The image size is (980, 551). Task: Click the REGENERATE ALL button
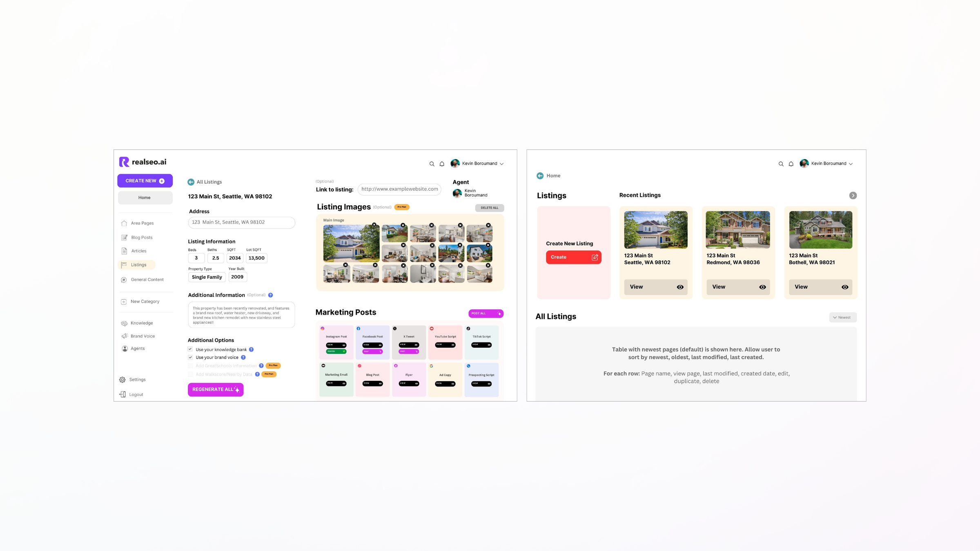coord(215,389)
